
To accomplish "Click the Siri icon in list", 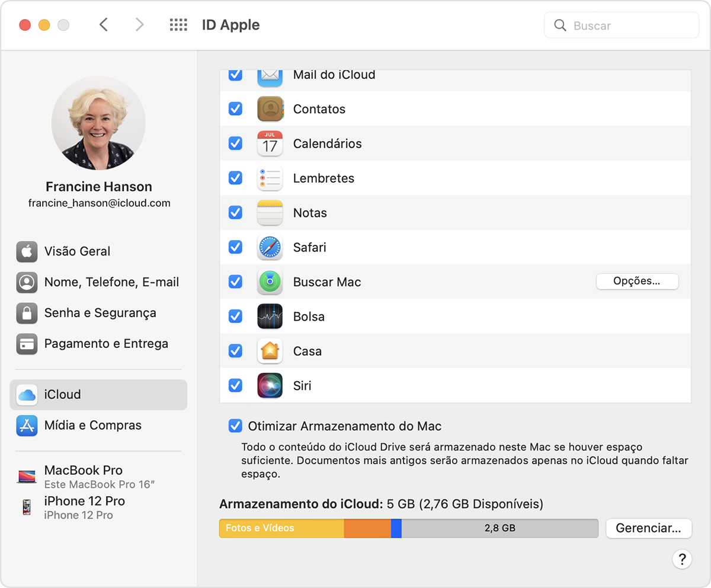I will 270,385.
